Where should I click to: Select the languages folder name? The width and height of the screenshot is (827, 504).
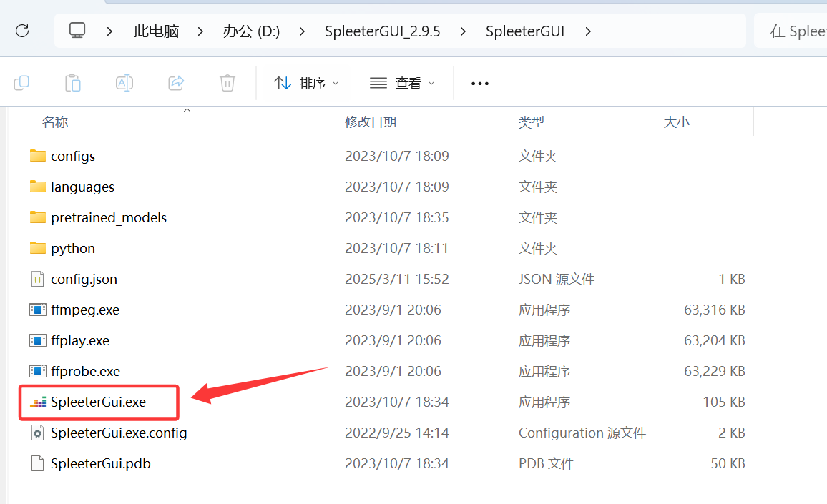tap(82, 187)
